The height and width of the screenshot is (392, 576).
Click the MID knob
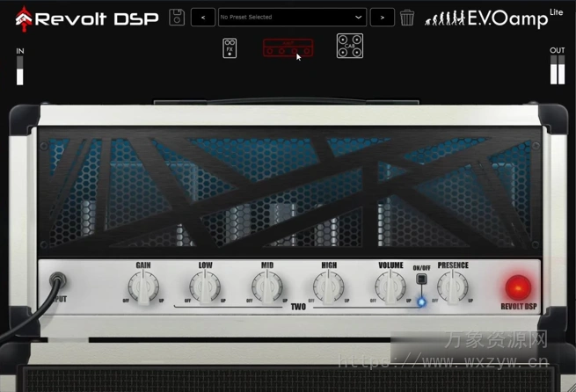(267, 287)
